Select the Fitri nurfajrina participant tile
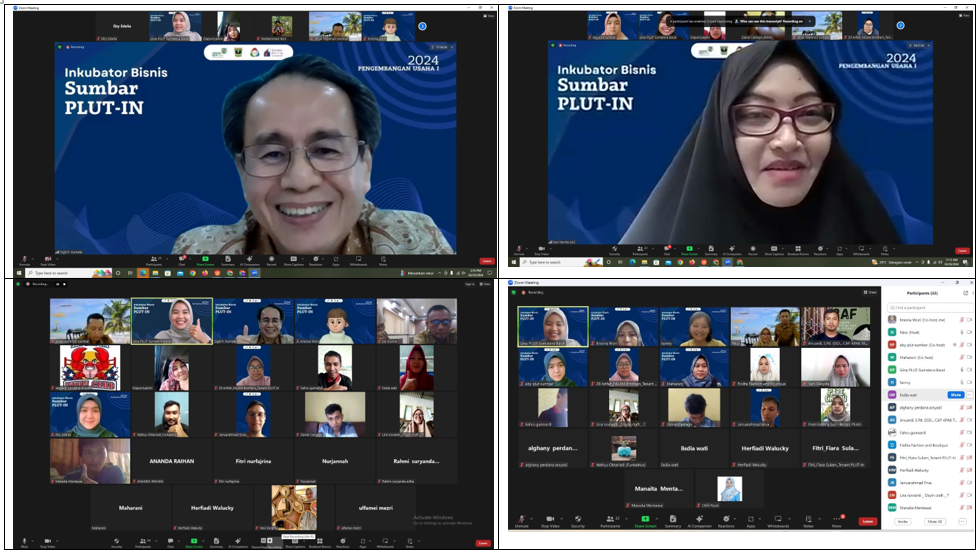 click(253, 461)
